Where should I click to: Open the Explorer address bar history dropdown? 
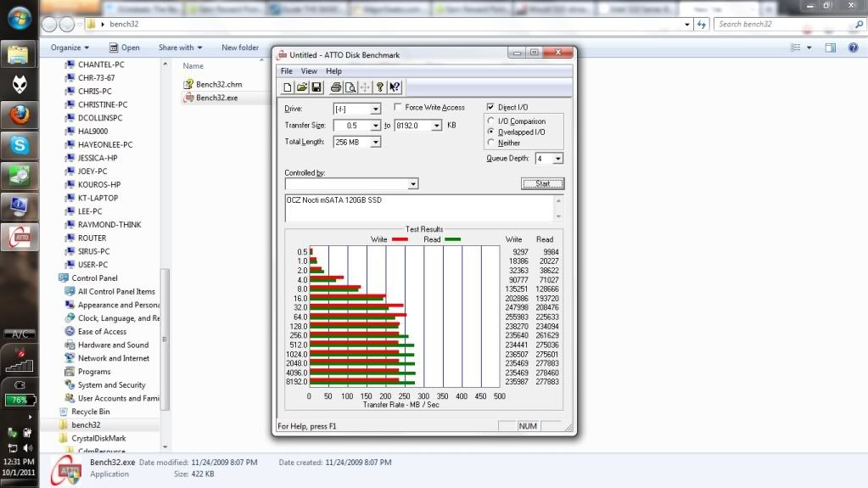[x=687, y=25]
